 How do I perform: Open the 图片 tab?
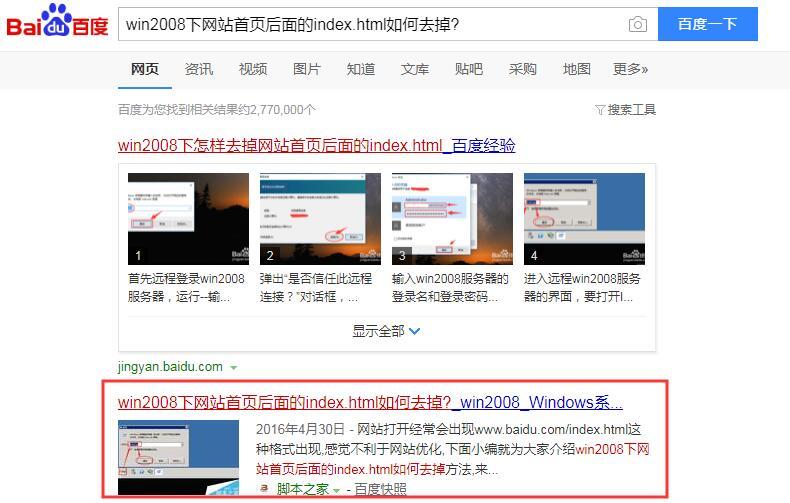307,69
